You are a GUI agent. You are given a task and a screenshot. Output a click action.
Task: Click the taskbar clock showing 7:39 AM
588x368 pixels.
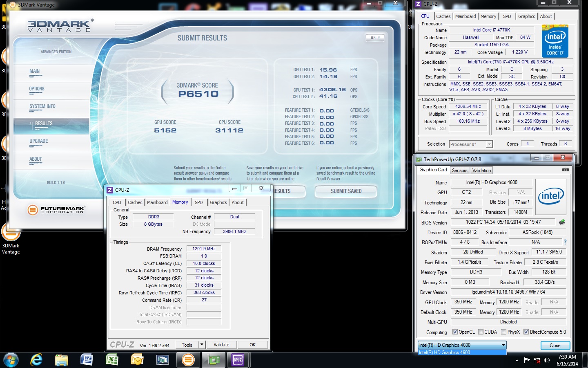click(567, 360)
